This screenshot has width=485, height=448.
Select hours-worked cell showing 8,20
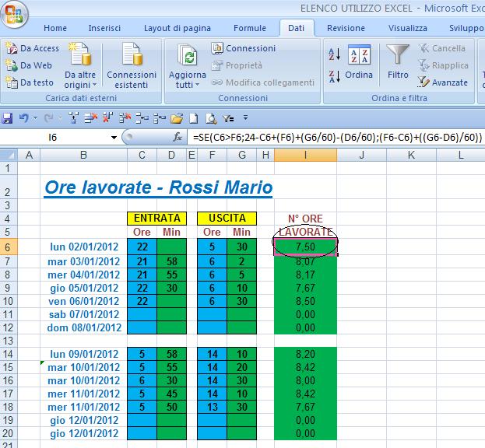[305, 354]
